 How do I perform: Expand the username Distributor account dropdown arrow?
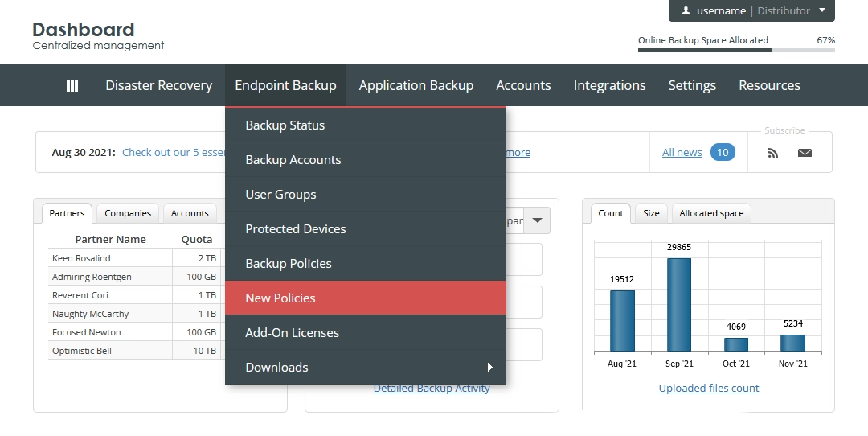click(x=822, y=10)
